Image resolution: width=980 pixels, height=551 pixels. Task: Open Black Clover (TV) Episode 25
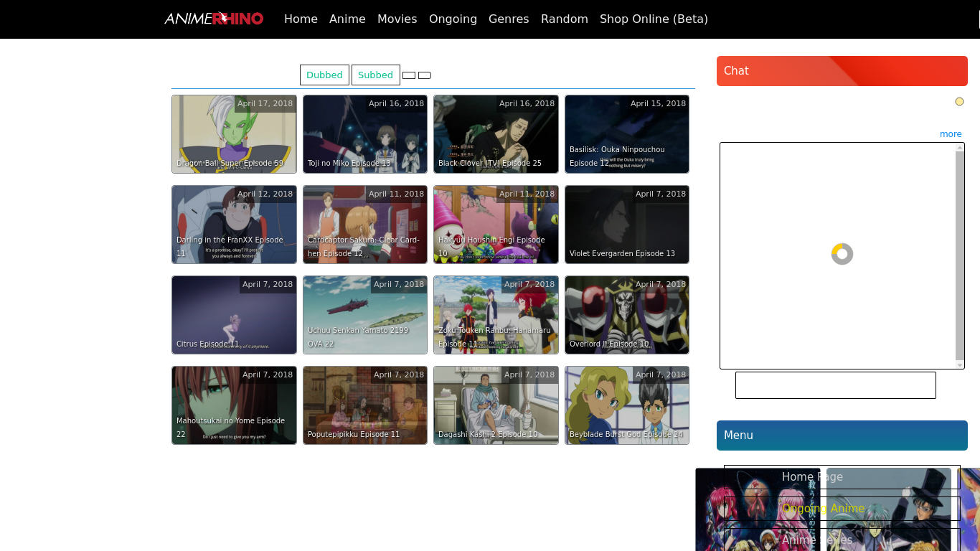coord(496,134)
